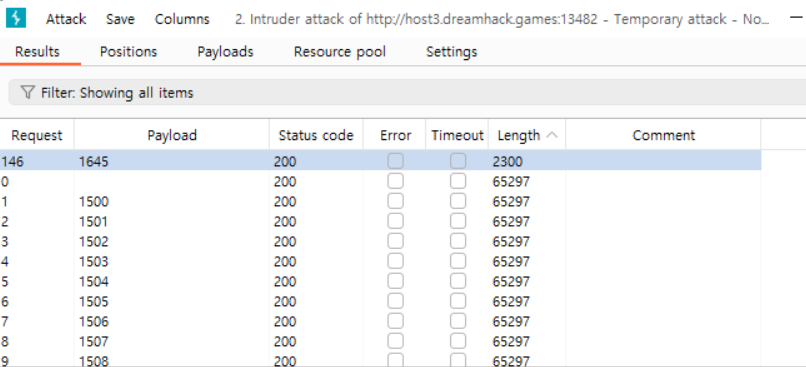Sort by the Status code column header
The width and height of the screenshot is (806, 367).
click(x=316, y=135)
